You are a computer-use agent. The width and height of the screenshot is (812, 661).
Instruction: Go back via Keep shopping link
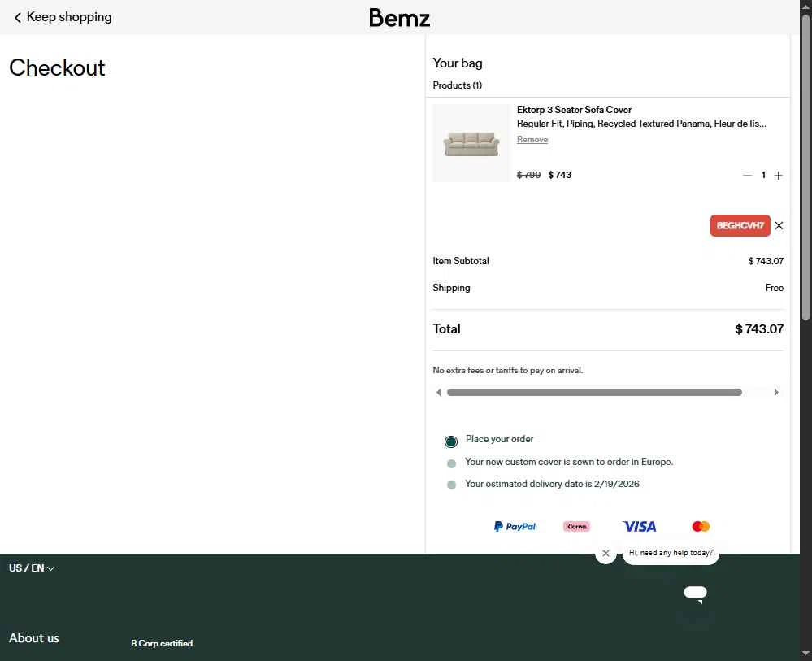pyautogui.click(x=62, y=17)
